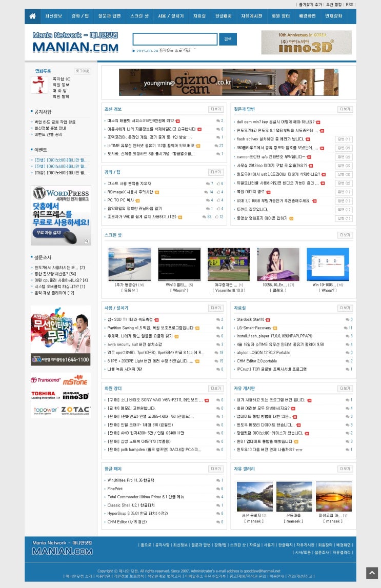Open the bridge sunset gallery thumbnail
Image resolution: width=381 pixels, height=588 pixels.
pos(334,497)
